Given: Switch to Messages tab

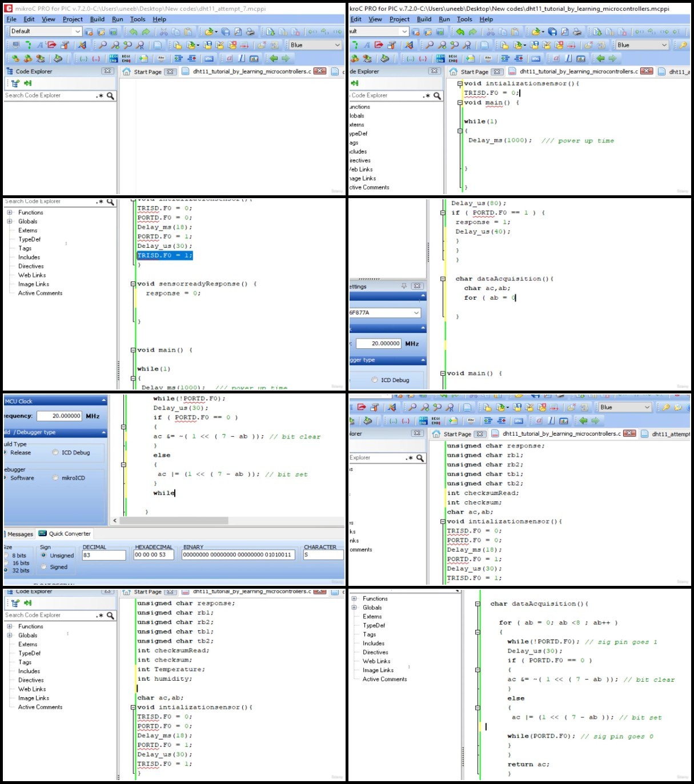Looking at the screenshot, I should pyautogui.click(x=20, y=534).
